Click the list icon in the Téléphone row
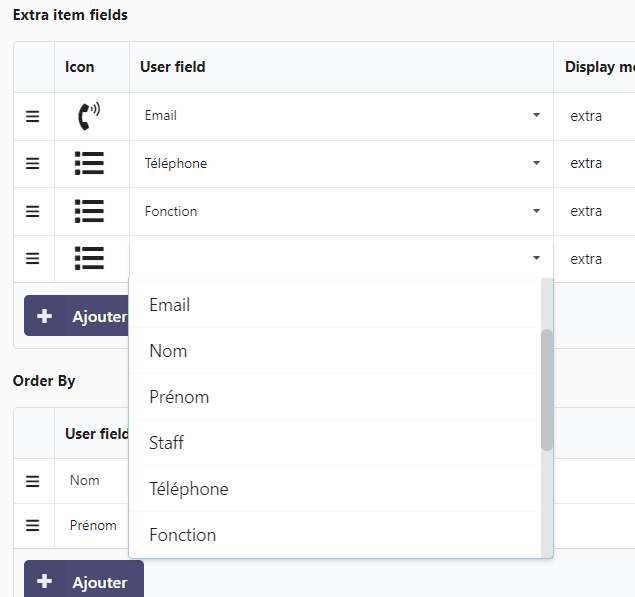This screenshot has height=597, width=635. point(90,164)
